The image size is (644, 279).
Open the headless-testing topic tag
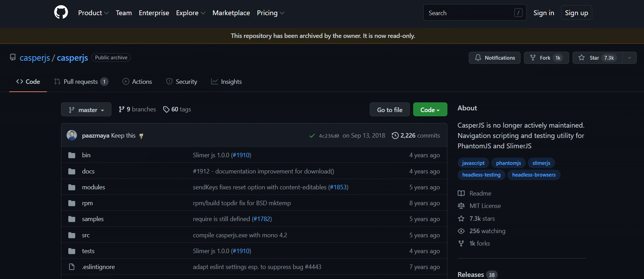pos(481,175)
